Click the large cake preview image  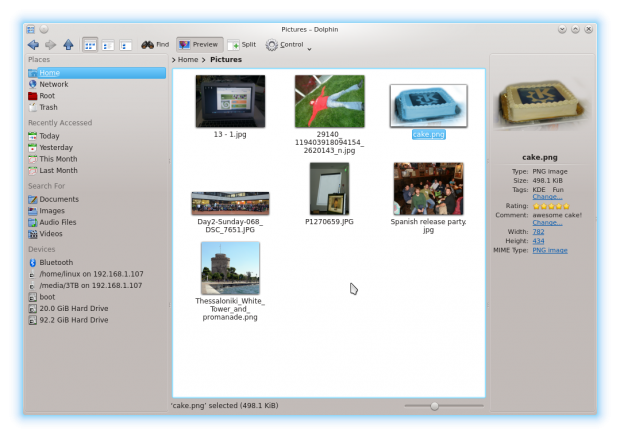542,103
